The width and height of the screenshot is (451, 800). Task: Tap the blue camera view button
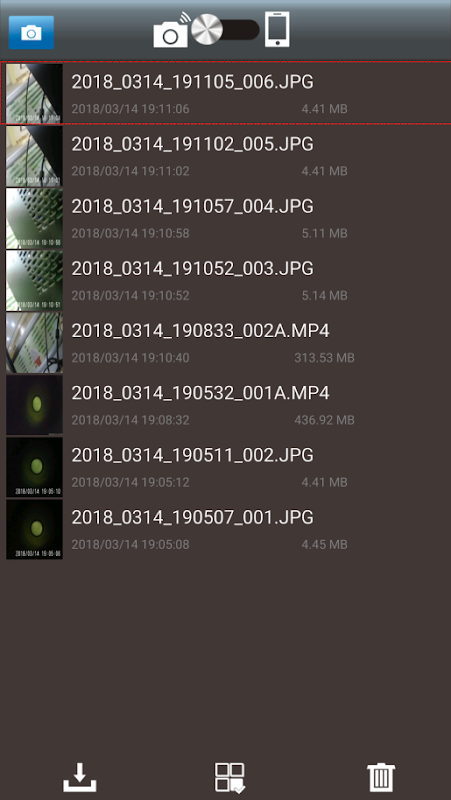[31, 32]
